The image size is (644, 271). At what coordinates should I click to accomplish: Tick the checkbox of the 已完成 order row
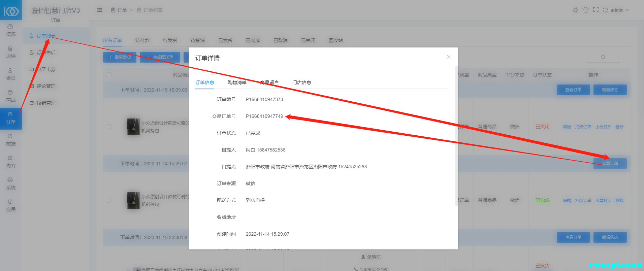109,200
